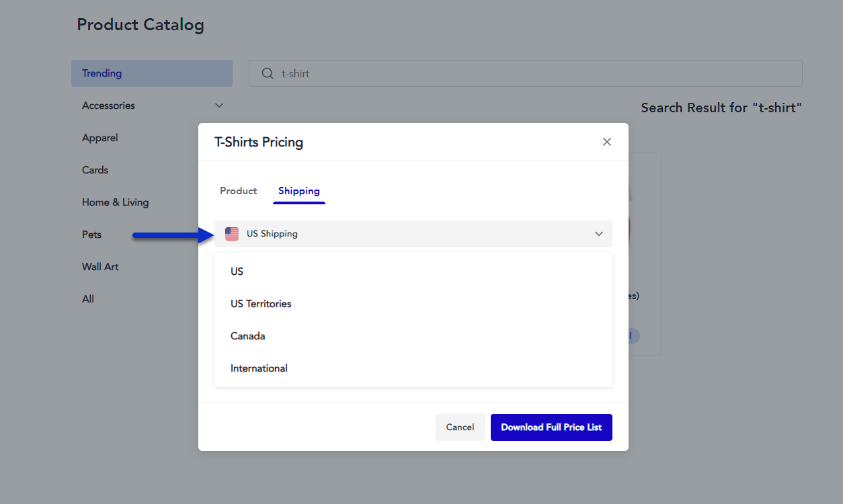Collapse the US Shipping dropdown chevron

pyautogui.click(x=598, y=234)
